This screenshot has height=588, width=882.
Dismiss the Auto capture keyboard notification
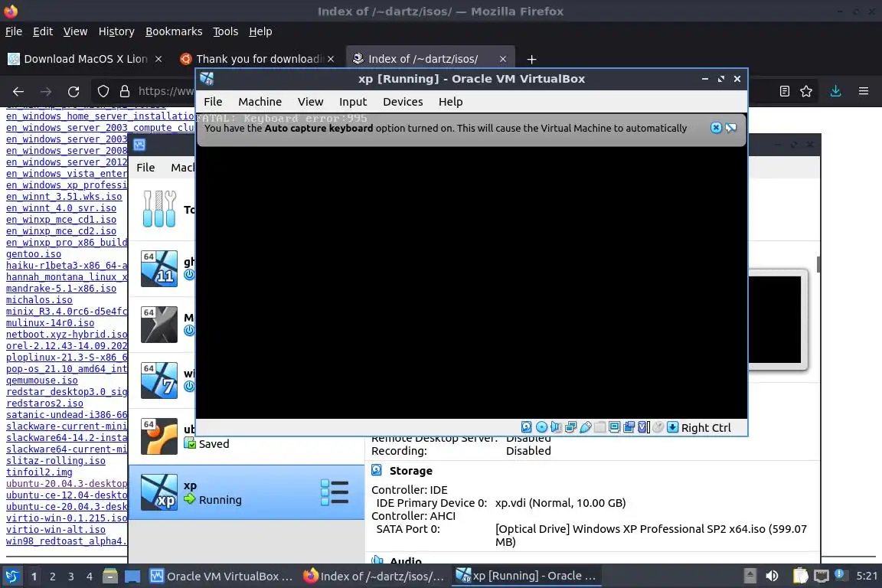click(x=716, y=128)
